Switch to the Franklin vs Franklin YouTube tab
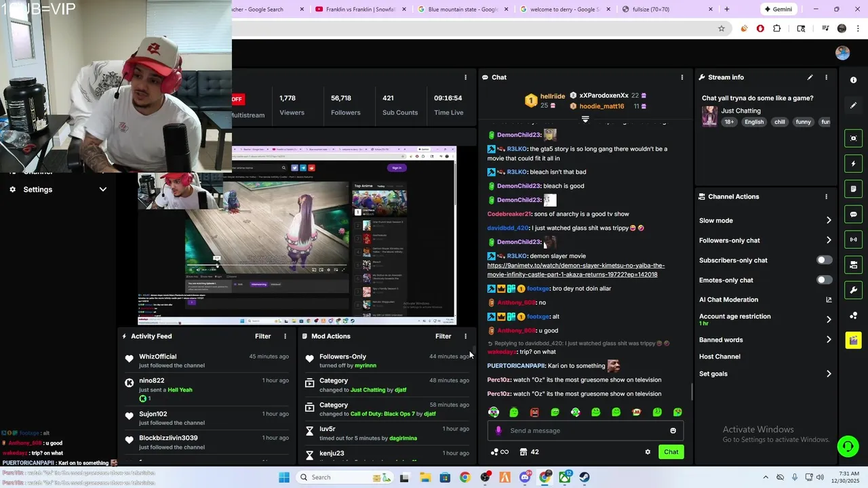The image size is (868, 488). (361, 9)
